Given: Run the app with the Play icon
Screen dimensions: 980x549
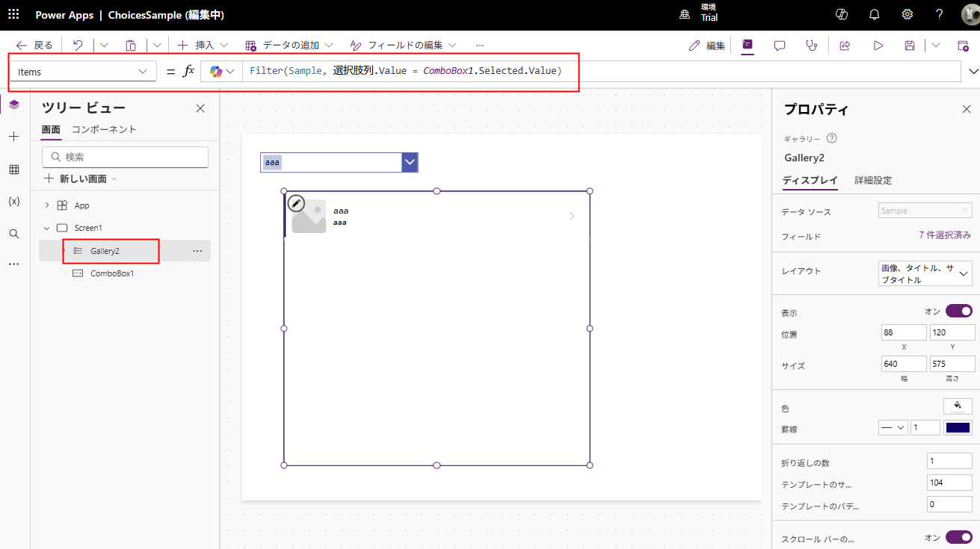Looking at the screenshot, I should pyautogui.click(x=878, y=46).
